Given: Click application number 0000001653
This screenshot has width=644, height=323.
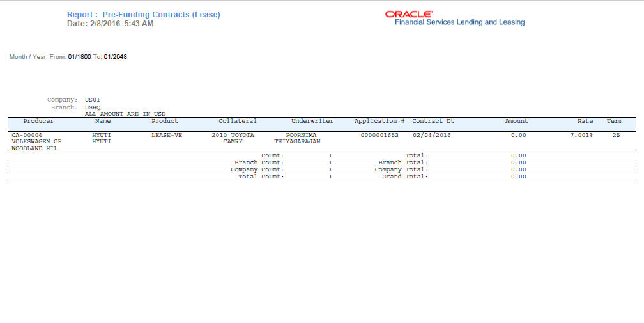Looking at the screenshot, I should (x=379, y=135).
